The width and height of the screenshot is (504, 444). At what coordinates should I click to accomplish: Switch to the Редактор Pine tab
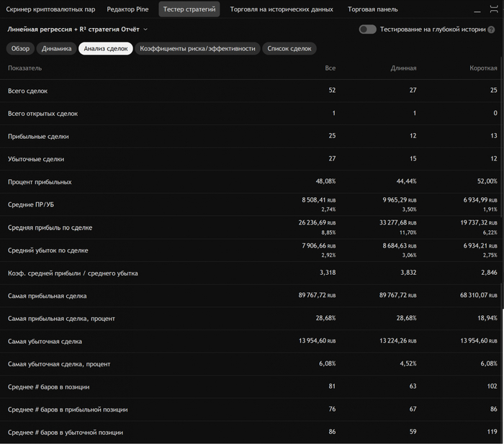point(127,9)
